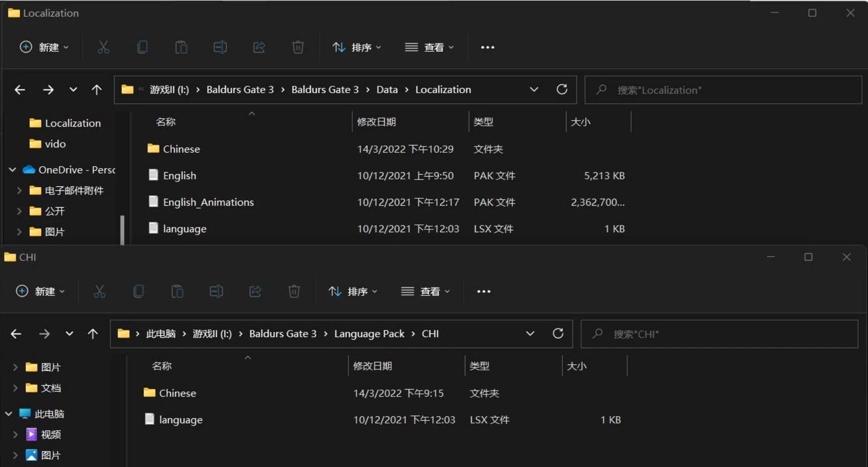868x467 pixels.
Task: Expand 文档 folder in CHI sidebar
Action: pos(15,388)
